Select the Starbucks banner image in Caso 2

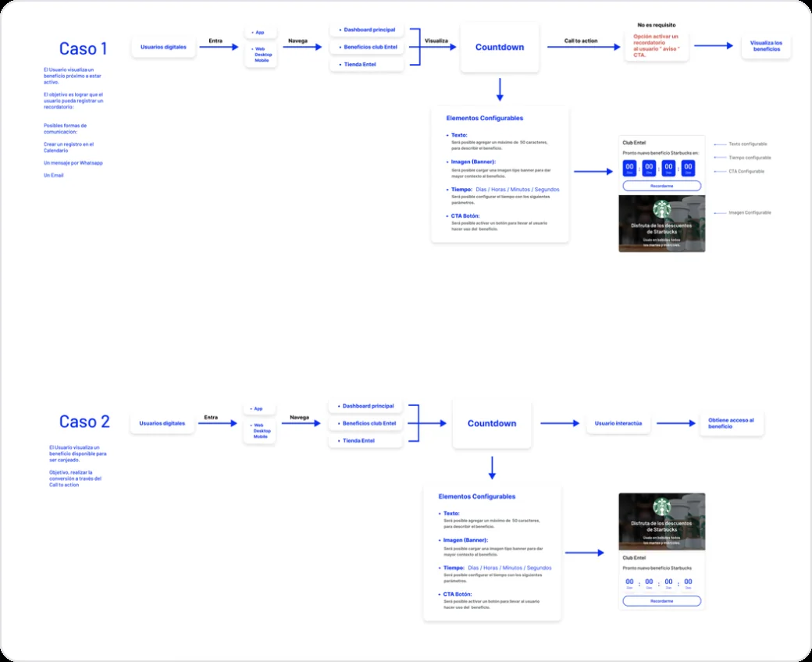tap(662, 521)
